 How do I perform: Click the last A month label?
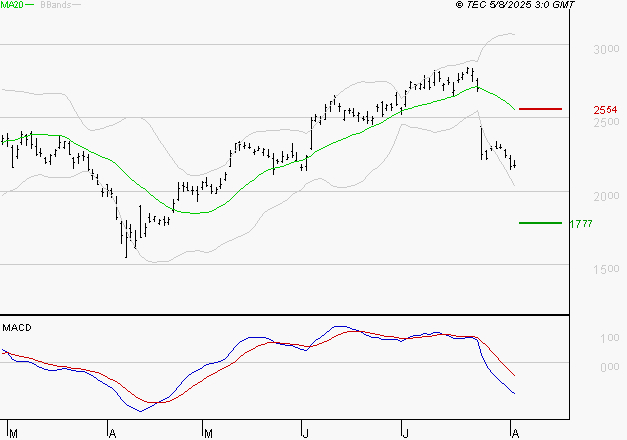(x=515, y=434)
